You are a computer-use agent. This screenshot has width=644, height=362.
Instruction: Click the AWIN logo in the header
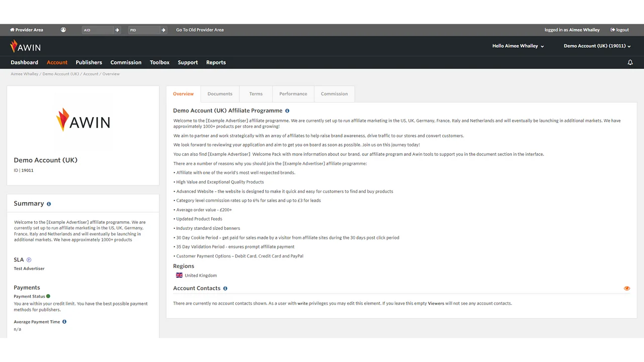[x=25, y=46]
